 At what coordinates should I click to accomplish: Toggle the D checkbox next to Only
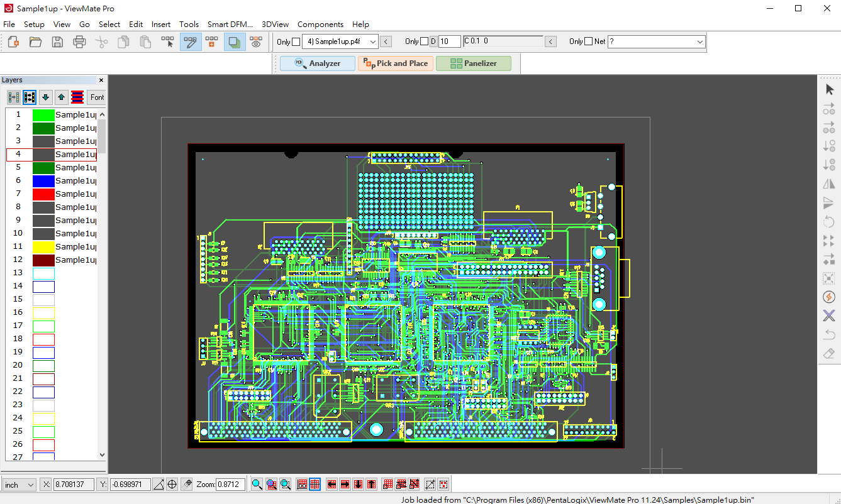[424, 41]
